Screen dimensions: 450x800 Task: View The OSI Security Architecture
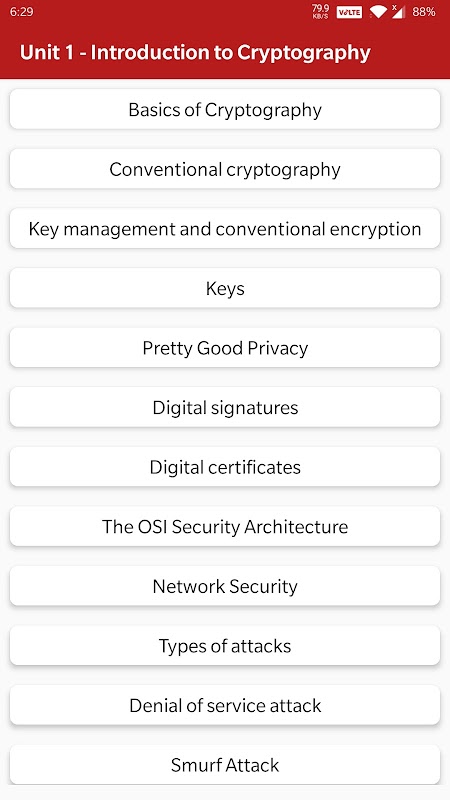pos(225,527)
